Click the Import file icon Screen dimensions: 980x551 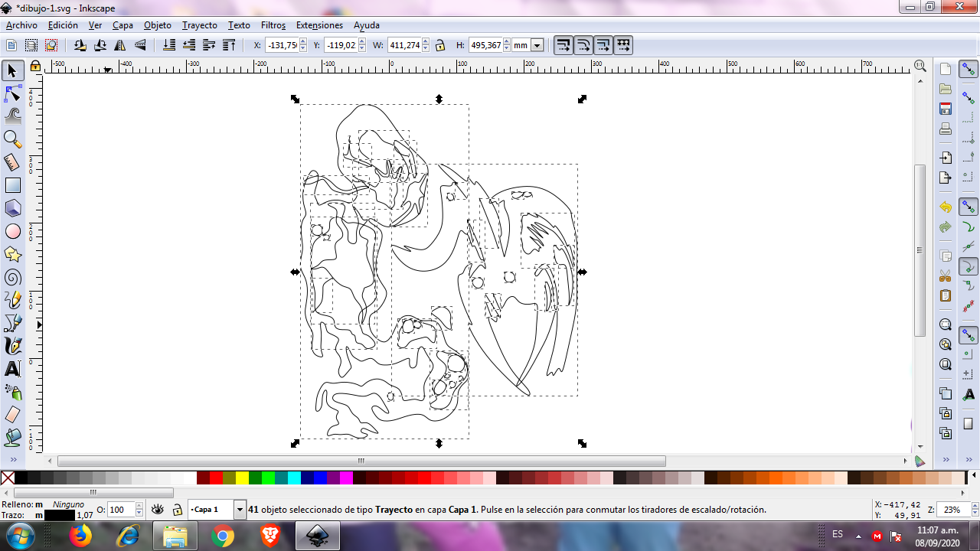[x=946, y=158]
